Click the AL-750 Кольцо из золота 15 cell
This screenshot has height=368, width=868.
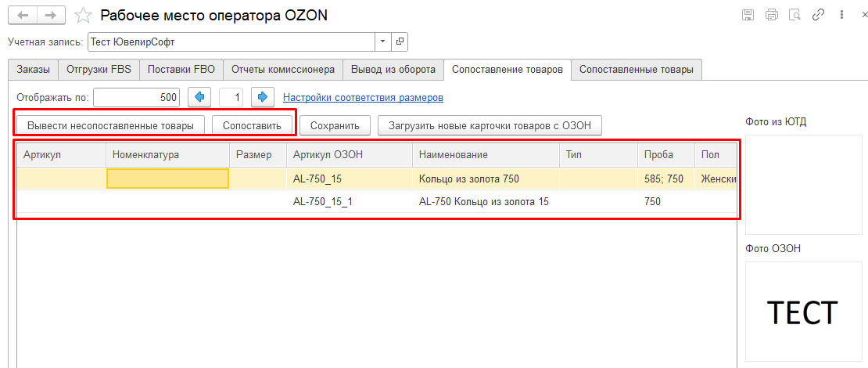coord(486,202)
